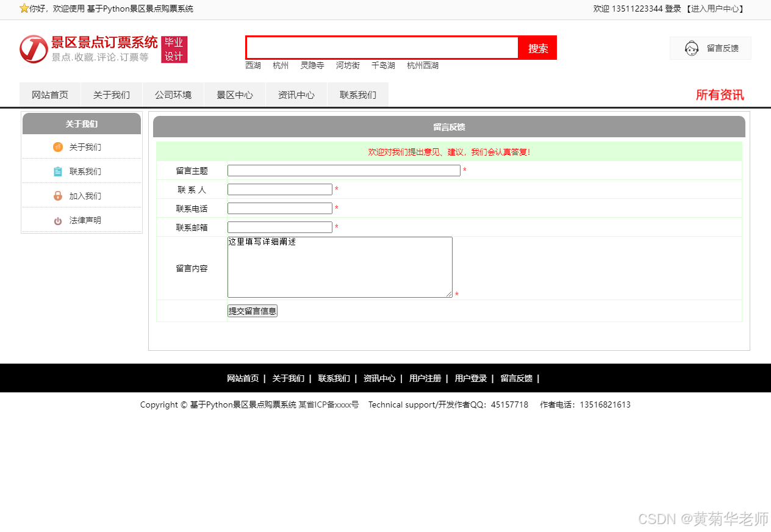Click footer link 联系我们
Image resolution: width=771 pixels, height=532 pixels.
tap(334, 378)
